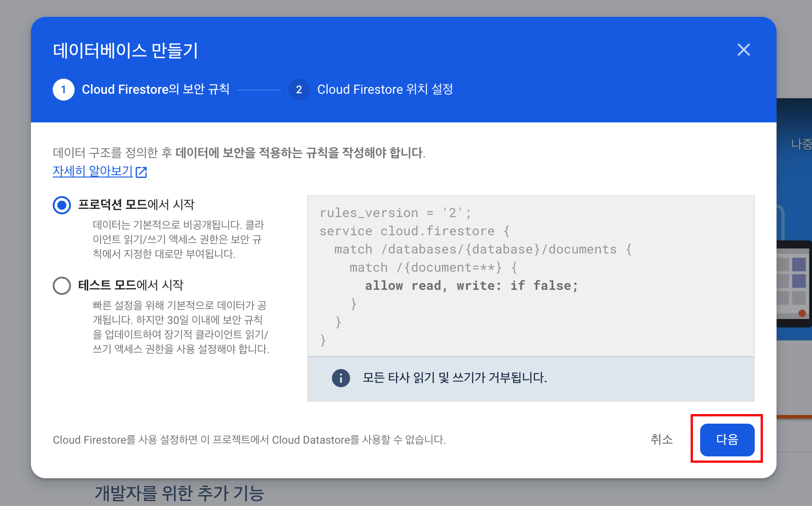Click the external-link icon beside 자세히 알아보기
Image resolution: width=812 pixels, height=506 pixels.
click(141, 172)
